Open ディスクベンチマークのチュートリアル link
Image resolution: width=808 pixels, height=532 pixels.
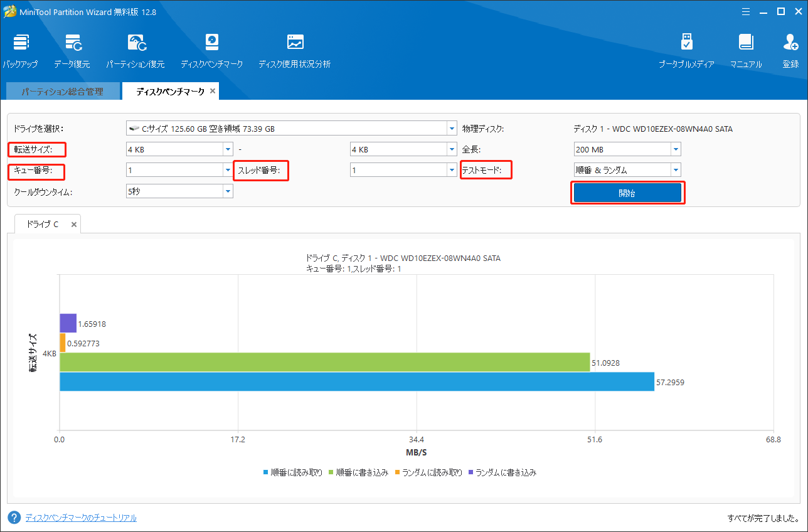(x=81, y=518)
